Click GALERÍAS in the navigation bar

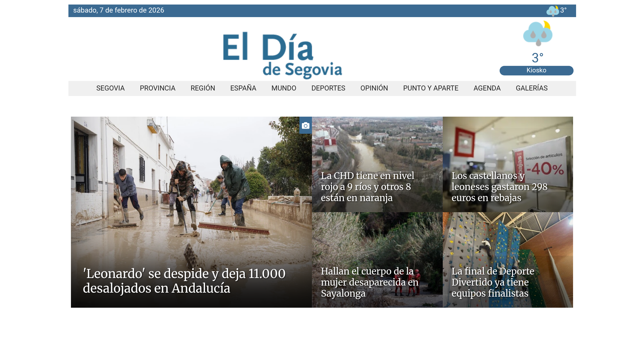(532, 88)
